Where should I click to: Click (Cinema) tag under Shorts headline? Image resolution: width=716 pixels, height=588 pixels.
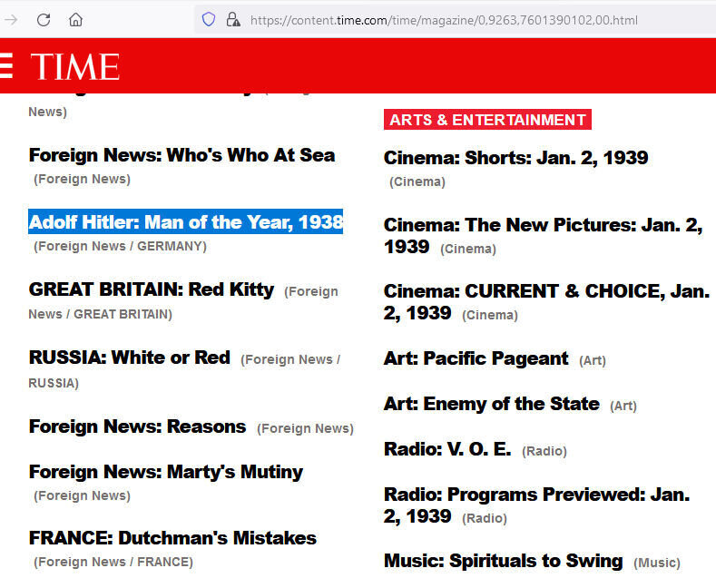point(417,181)
